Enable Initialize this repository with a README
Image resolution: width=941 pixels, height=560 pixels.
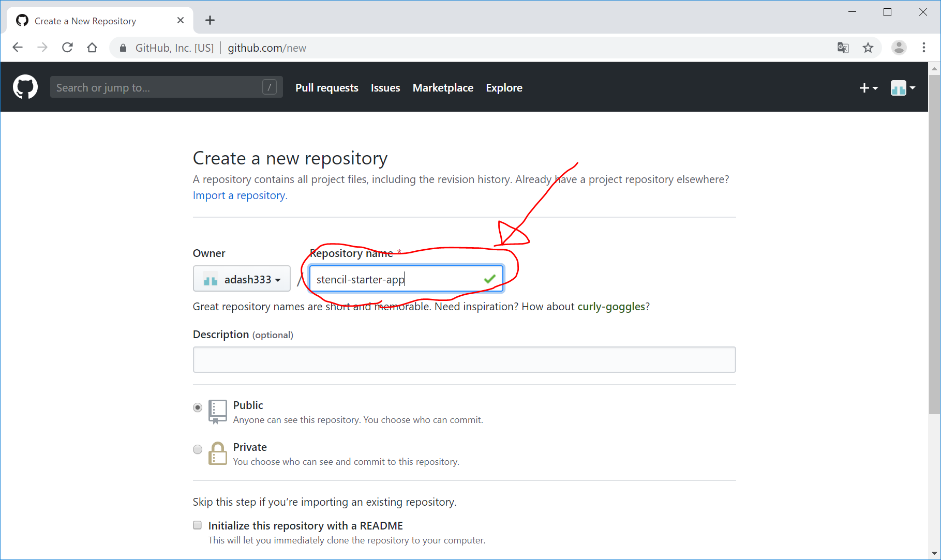pos(198,525)
